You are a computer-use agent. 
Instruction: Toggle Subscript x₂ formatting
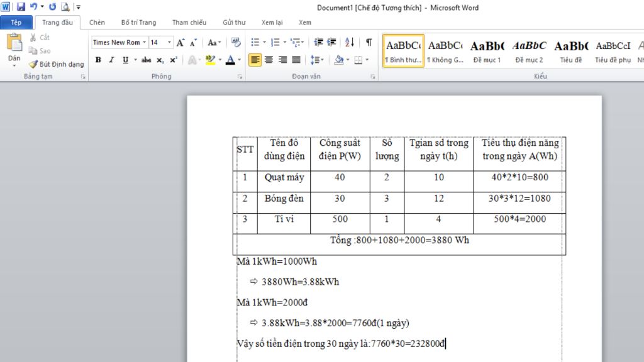pyautogui.click(x=160, y=60)
